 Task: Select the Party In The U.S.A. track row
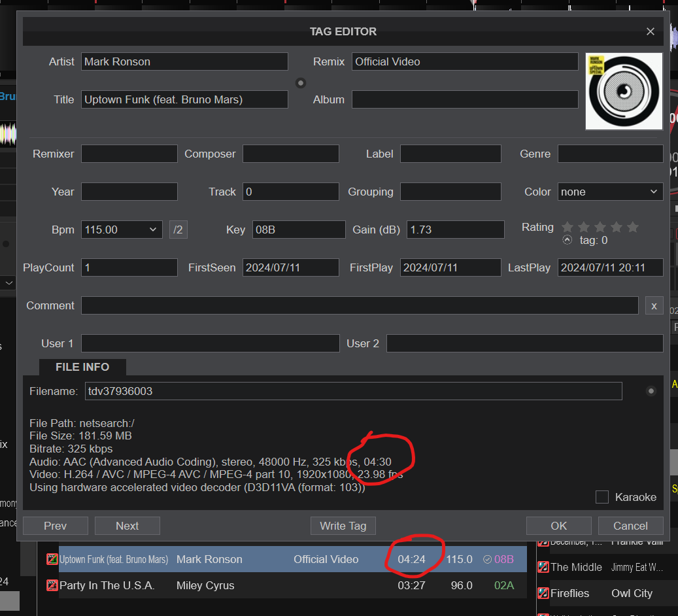[x=286, y=586]
